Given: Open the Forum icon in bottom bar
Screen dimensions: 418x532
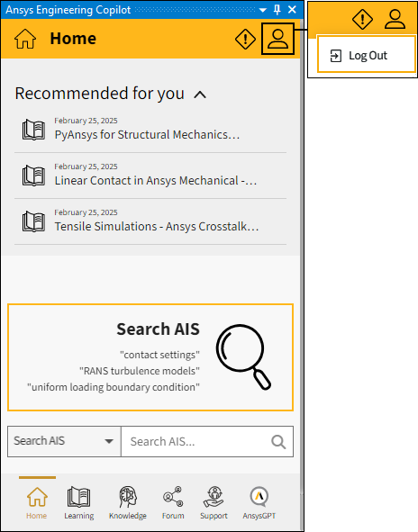Looking at the screenshot, I should (x=173, y=503).
